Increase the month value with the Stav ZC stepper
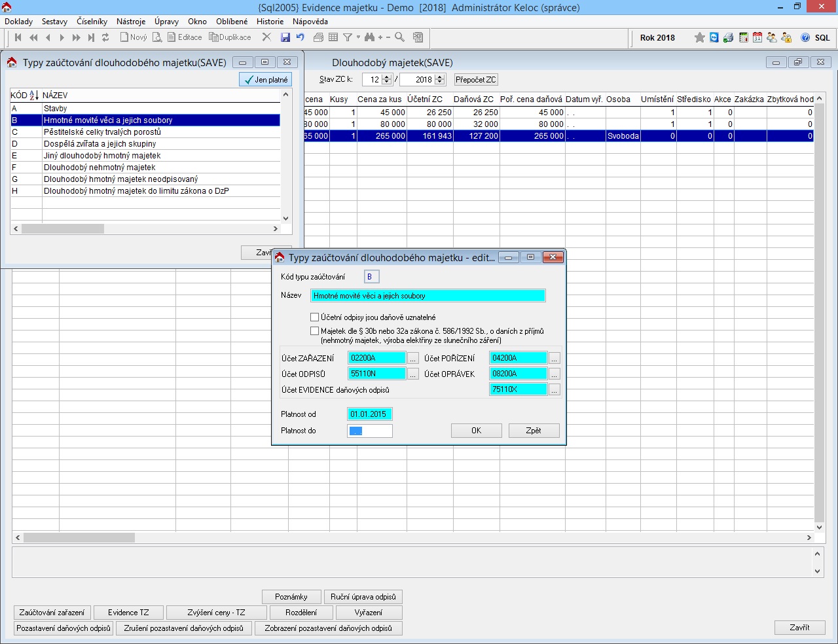838x644 pixels. click(x=386, y=77)
